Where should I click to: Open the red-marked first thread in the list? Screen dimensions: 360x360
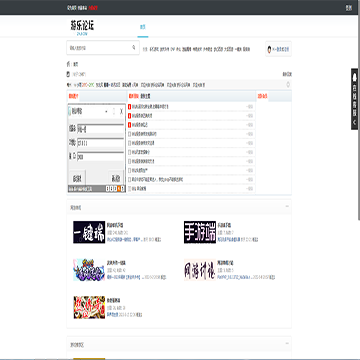(150, 107)
